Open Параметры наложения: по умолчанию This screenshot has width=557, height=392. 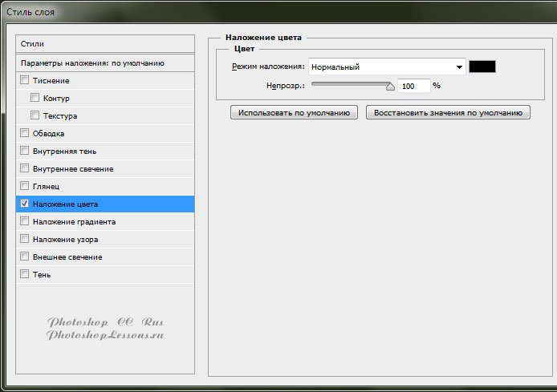(105, 63)
